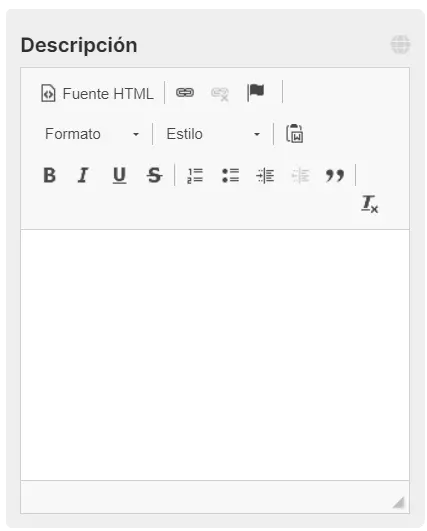This screenshot has height=531, width=427.
Task: Toggle underline formatting
Action: (x=120, y=175)
